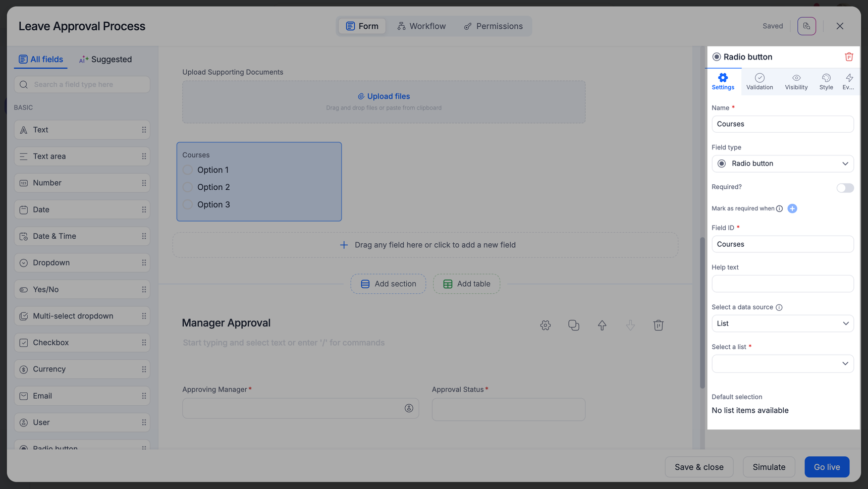Delete the Manager Approval section
The height and width of the screenshot is (489, 868).
(659, 325)
